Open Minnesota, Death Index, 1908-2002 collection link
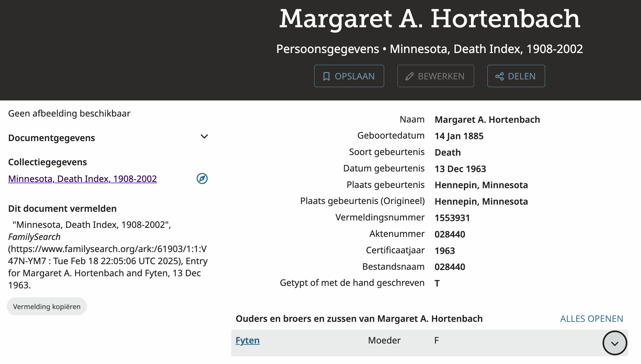The width and height of the screenshot is (641, 364). pos(83,179)
